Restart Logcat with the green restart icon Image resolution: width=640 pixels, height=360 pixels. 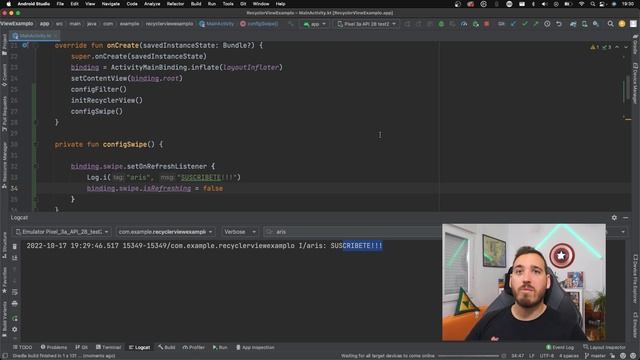[x=15, y=318]
